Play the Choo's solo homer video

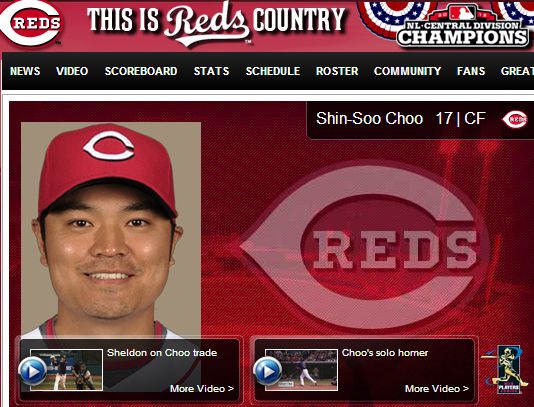tap(267, 371)
